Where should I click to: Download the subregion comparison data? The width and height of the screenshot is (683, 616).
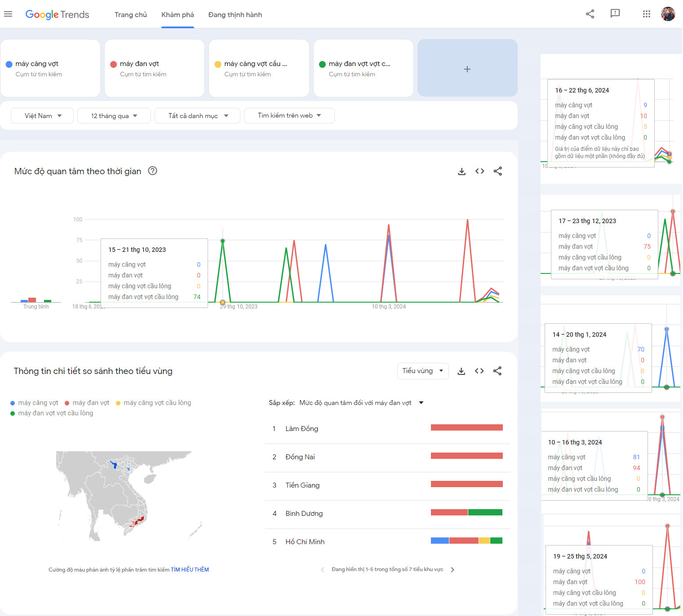(x=461, y=371)
